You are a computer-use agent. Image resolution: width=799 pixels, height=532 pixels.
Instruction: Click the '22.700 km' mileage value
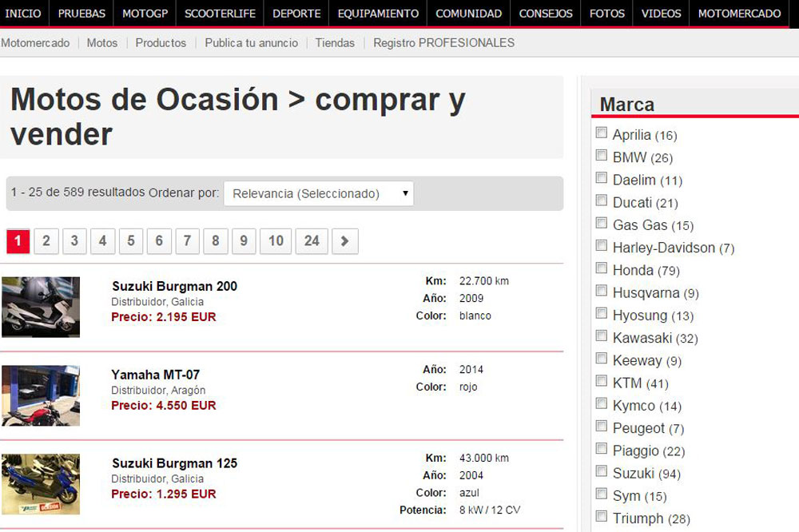coord(484,281)
